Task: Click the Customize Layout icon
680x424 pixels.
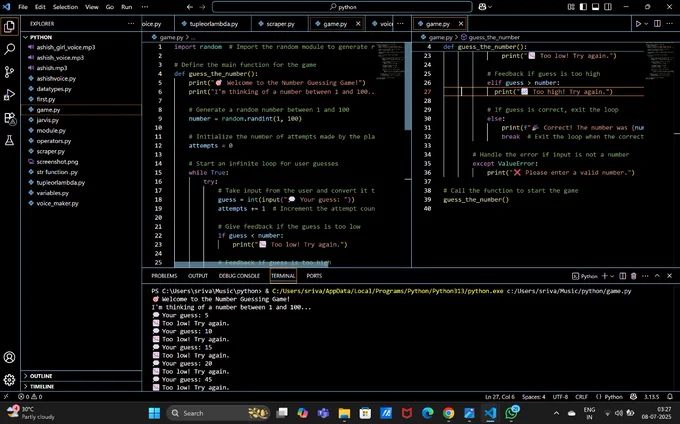Action: point(571,7)
